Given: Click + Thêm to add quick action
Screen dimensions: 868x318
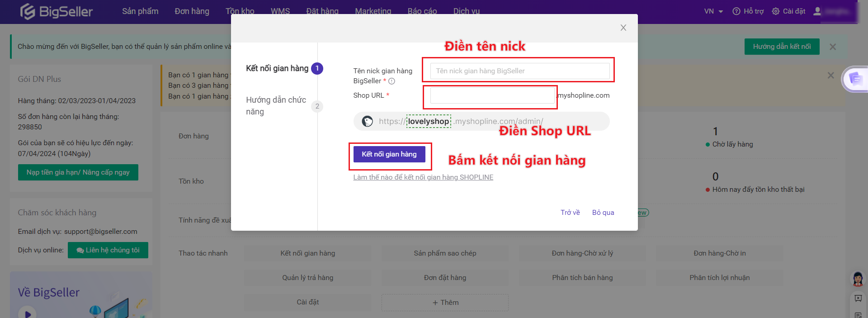Looking at the screenshot, I should coord(445,303).
